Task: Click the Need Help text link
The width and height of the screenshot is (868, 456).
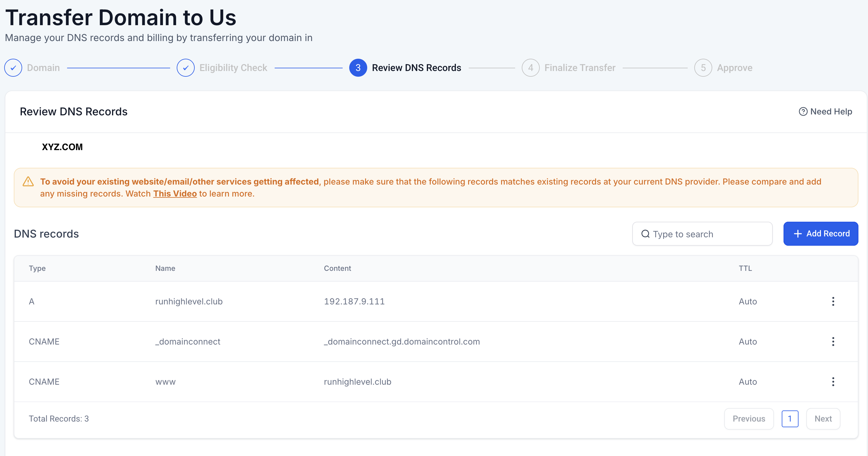Action: click(831, 111)
